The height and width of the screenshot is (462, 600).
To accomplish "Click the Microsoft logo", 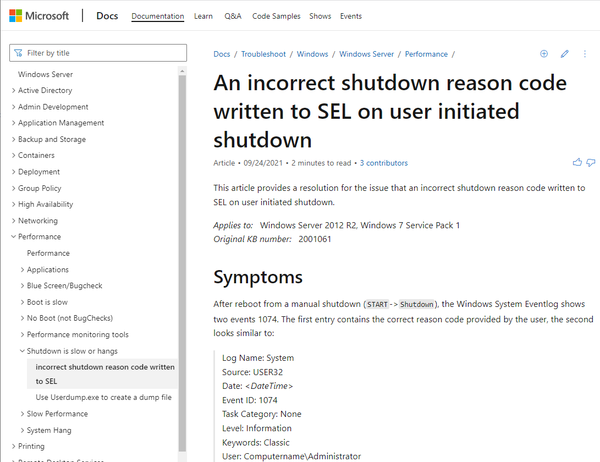I will pyautogui.click(x=39, y=16).
